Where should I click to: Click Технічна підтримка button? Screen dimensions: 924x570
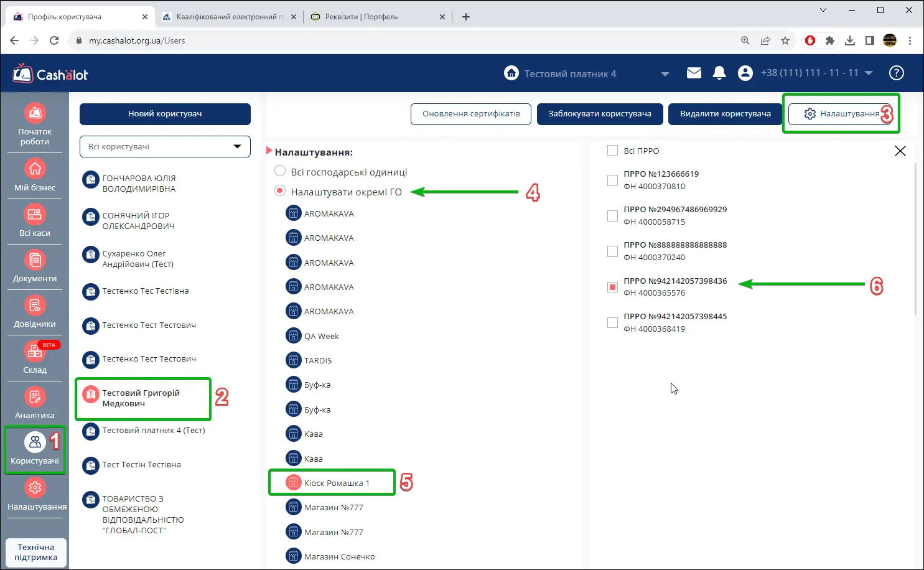click(x=36, y=552)
